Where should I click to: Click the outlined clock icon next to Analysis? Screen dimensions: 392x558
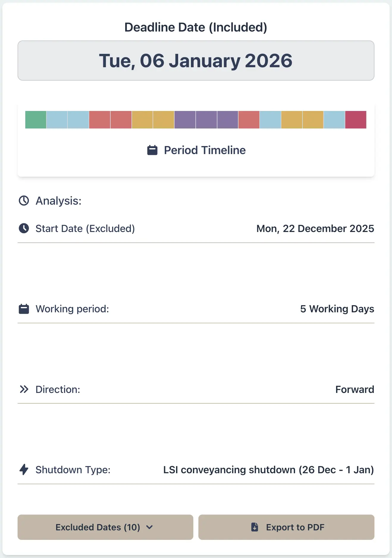24,201
